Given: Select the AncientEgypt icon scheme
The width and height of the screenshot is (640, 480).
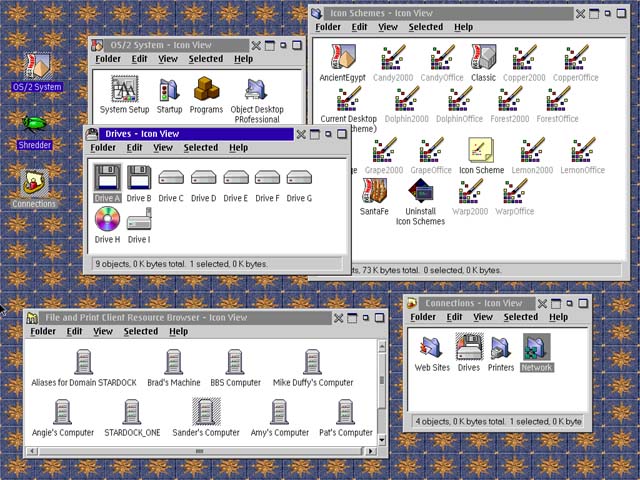Looking at the screenshot, I should pyautogui.click(x=343, y=57).
